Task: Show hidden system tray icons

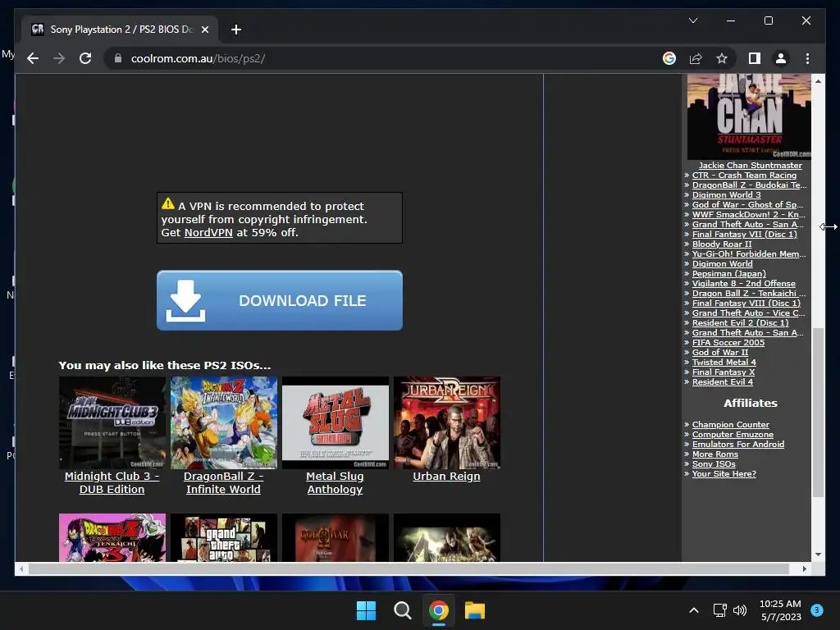Action: [x=694, y=610]
